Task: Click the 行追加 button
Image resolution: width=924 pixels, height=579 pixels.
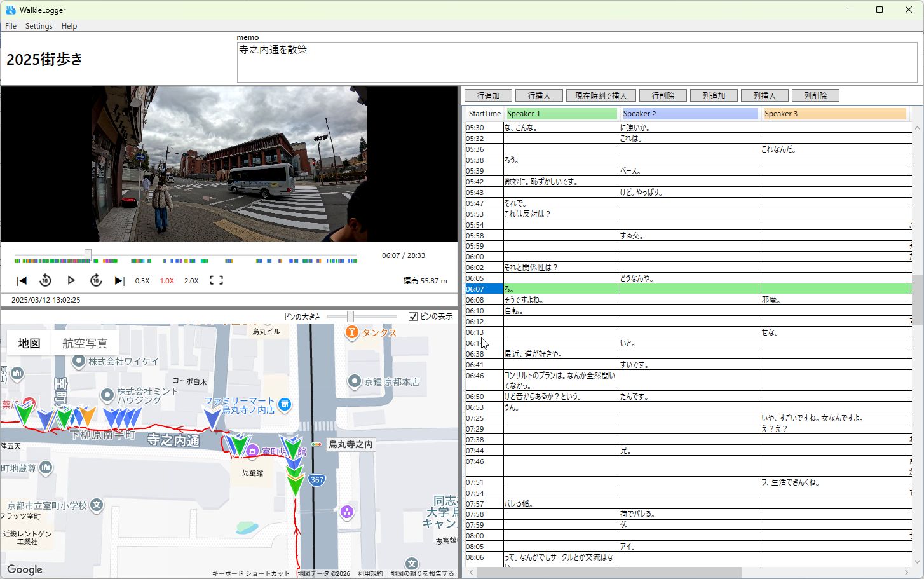Action: pos(488,95)
